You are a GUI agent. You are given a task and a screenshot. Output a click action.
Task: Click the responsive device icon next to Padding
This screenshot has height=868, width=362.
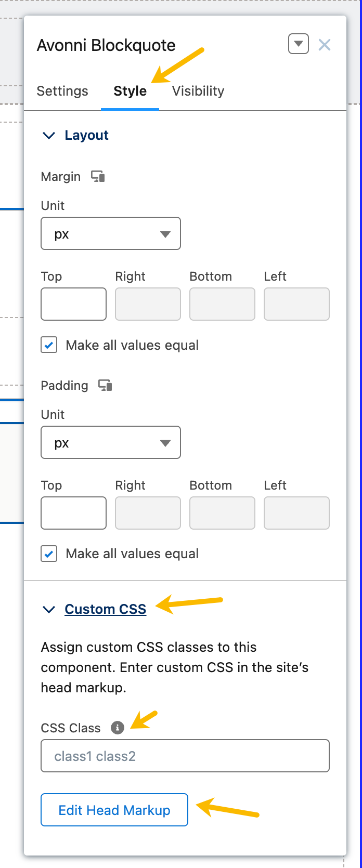pyautogui.click(x=106, y=386)
